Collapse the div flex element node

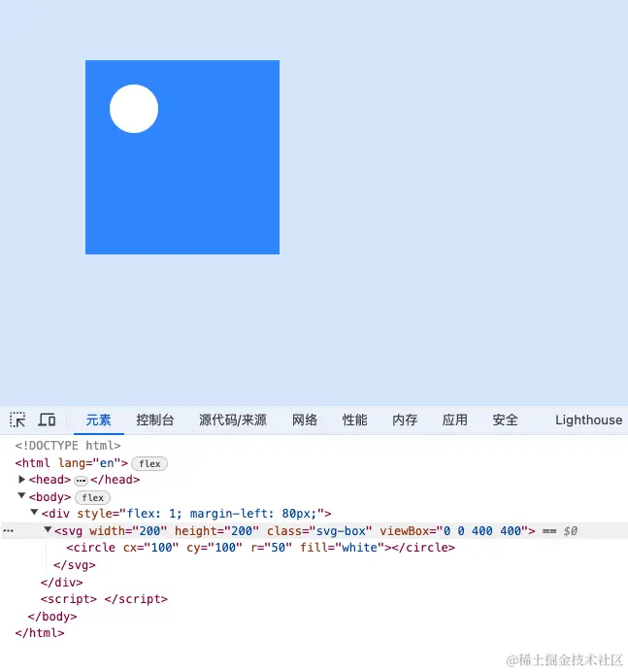34,512
